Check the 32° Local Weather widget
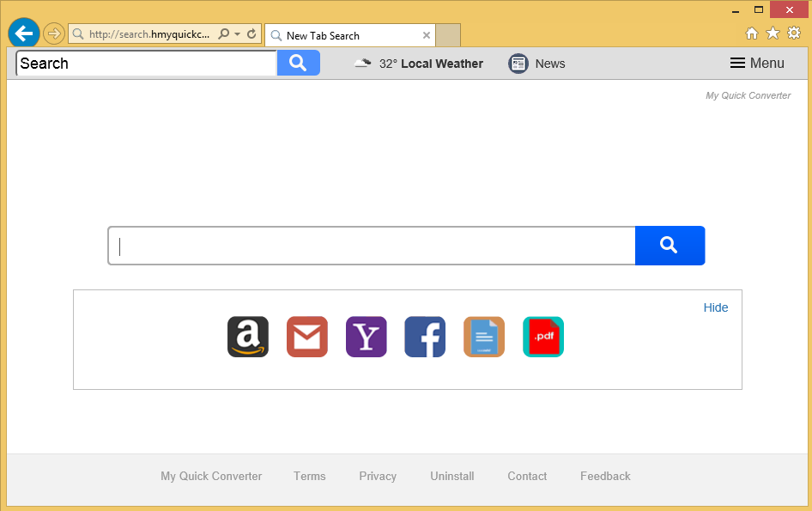The width and height of the screenshot is (812, 511). coord(419,64)
